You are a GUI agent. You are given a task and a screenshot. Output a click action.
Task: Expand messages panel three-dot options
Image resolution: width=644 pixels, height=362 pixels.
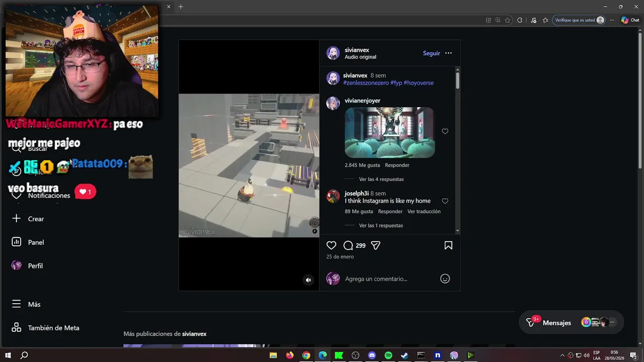click(x=612, y=322)
